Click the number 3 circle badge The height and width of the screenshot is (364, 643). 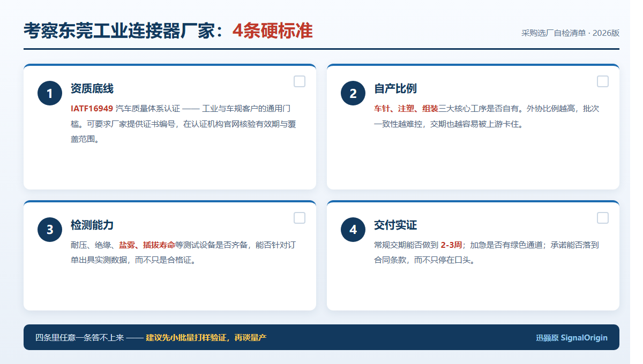[50, 230]
